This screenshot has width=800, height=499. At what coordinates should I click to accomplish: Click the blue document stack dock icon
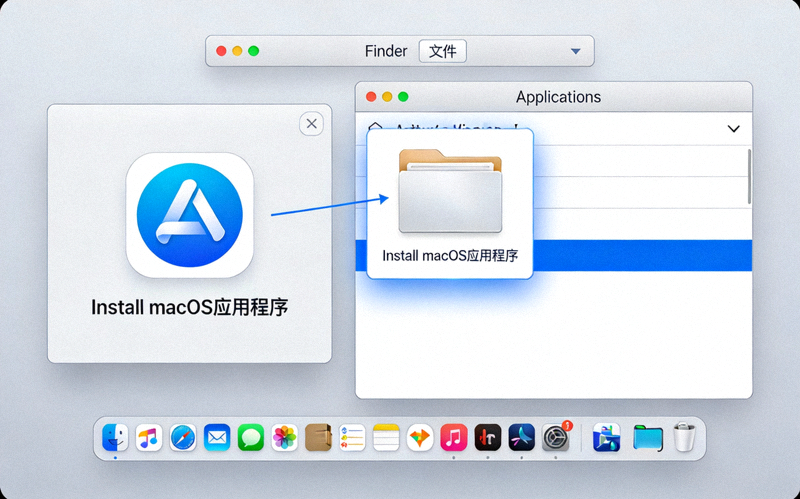[607, 437]
